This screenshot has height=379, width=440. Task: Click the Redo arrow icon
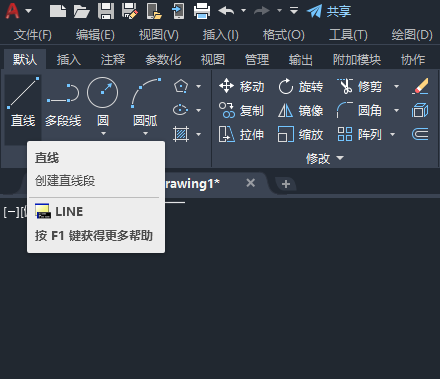coord(262,11)
